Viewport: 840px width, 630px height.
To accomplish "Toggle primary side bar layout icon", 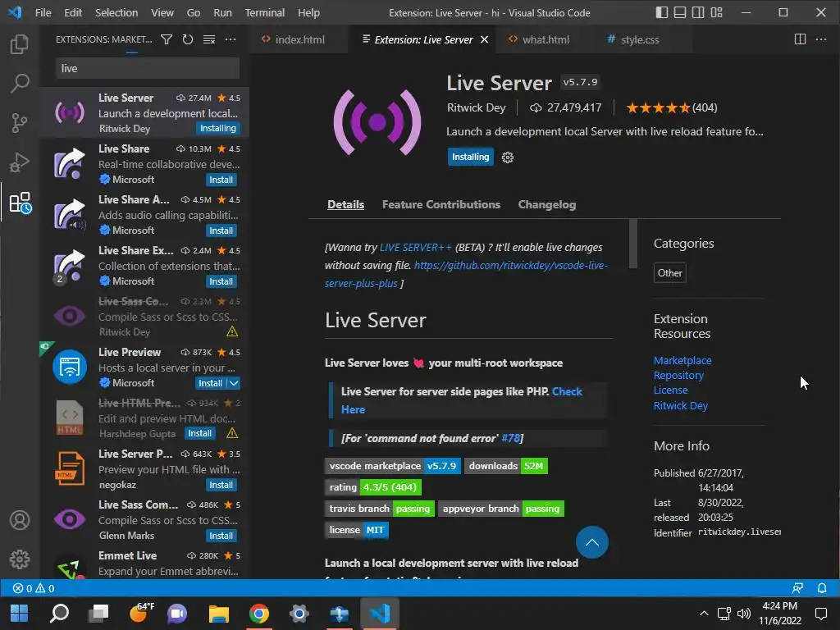I will [662, 12].
